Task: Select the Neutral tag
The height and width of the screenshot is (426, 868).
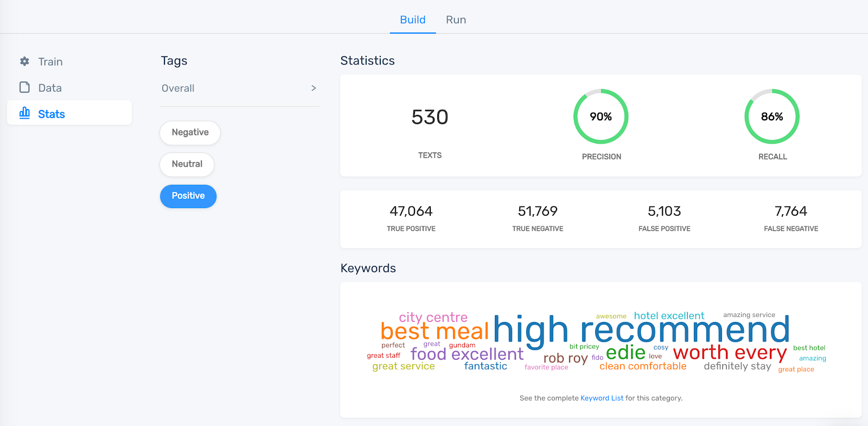Action: pos(187,164)
